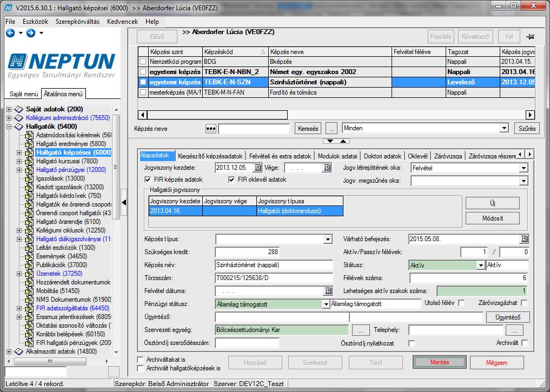This screenshot has width=550, height=392.
Task: Click the blue forward navigation arrow
Action: 31,33
